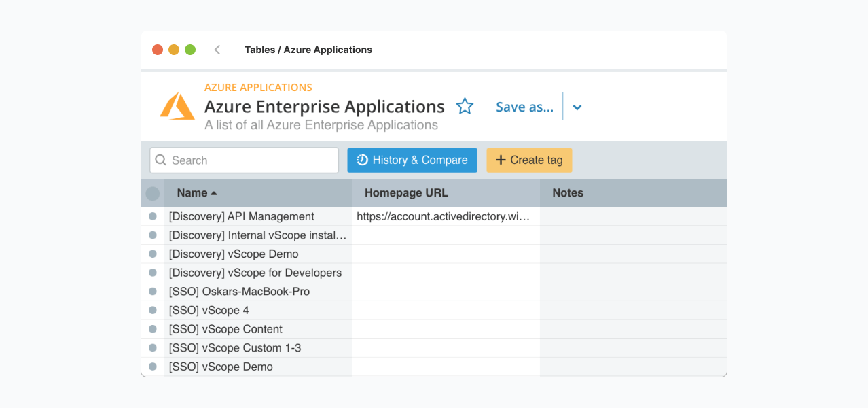
Task: Click the orange Azure logo icon
Action: tap(177, 106)
